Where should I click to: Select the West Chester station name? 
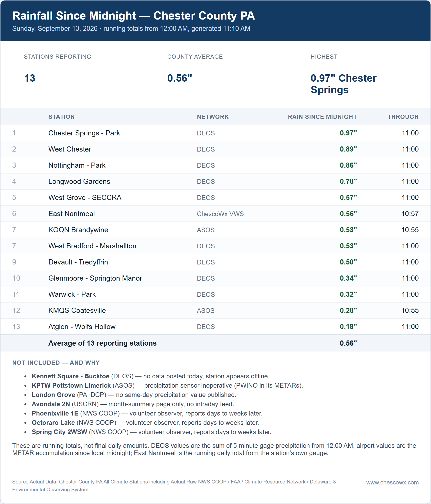point(70,149)
